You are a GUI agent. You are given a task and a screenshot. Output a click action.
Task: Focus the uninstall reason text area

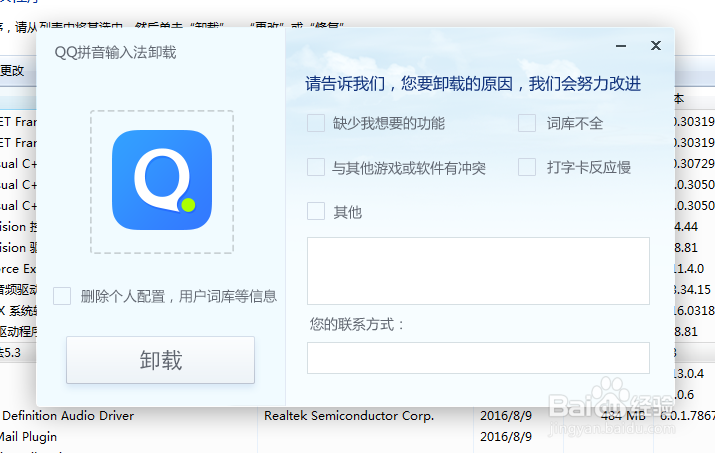[478, 271]
